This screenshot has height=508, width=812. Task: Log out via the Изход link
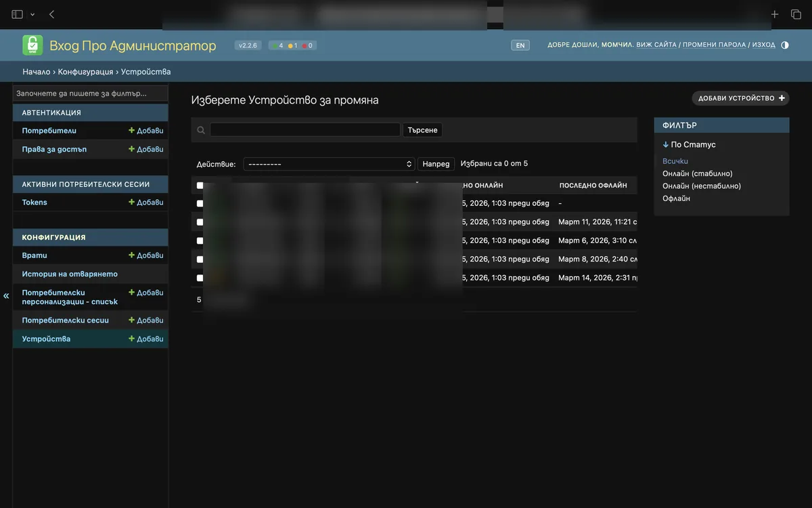pyautogui.click(x=764, y=45)
